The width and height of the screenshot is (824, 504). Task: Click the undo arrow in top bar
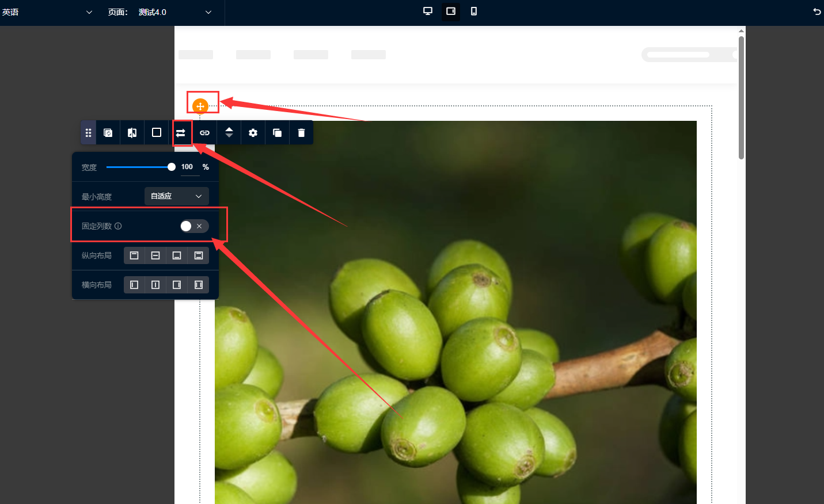(x=817, y=12)
